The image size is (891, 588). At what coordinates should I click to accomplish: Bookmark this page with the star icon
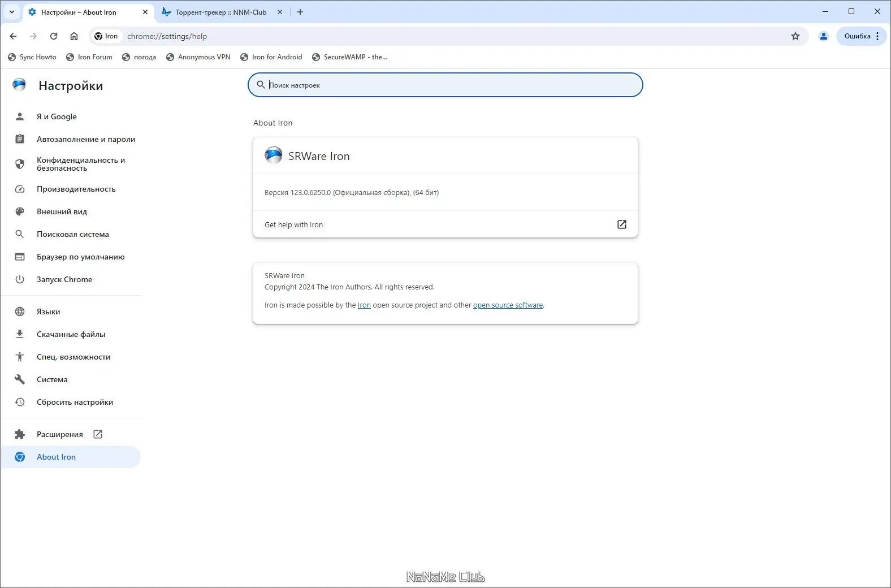tap(795, 36)
